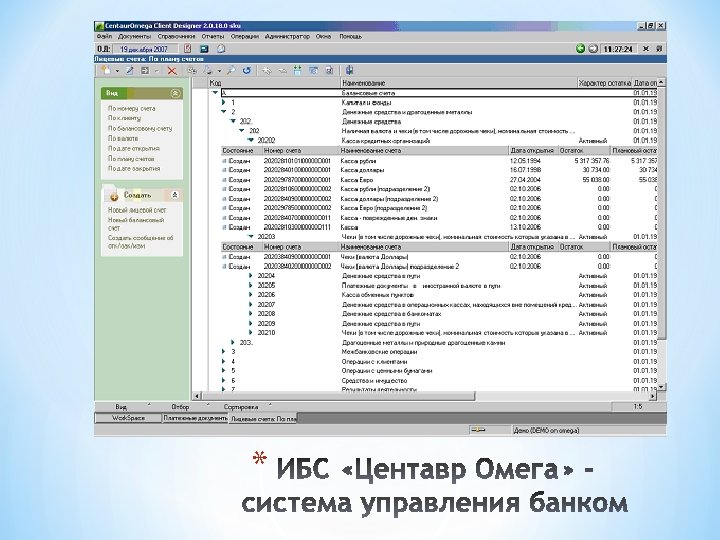720x540 pixels.
Task: Open the Отчеты menu
Action: pyautogui.click(x=213, y=36)
